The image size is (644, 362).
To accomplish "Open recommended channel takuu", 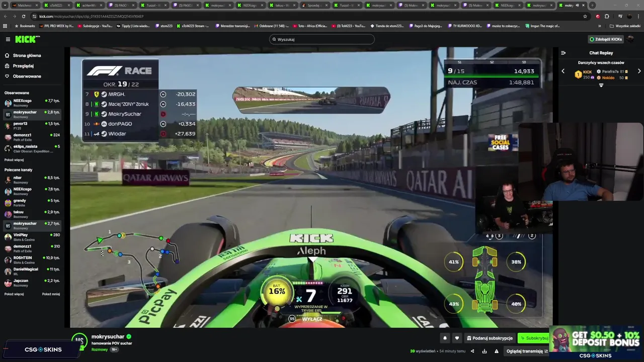I will click(32, 214).
